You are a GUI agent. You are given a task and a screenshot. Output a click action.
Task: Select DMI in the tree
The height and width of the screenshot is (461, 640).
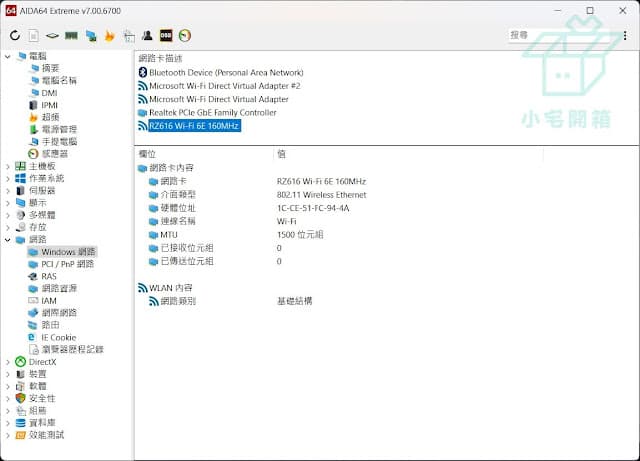point(49,93)
